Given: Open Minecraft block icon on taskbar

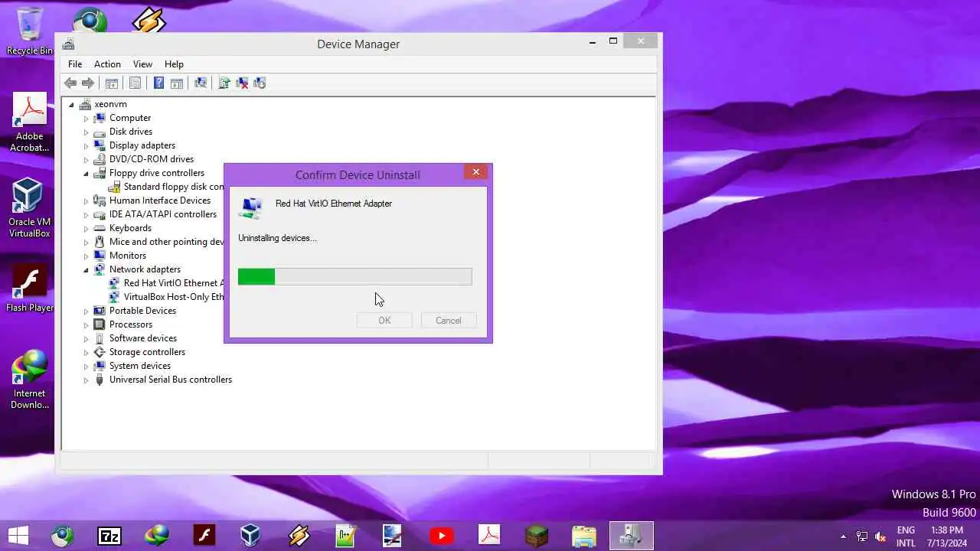Looking at the screenshot, I should (x=537, y=536).
